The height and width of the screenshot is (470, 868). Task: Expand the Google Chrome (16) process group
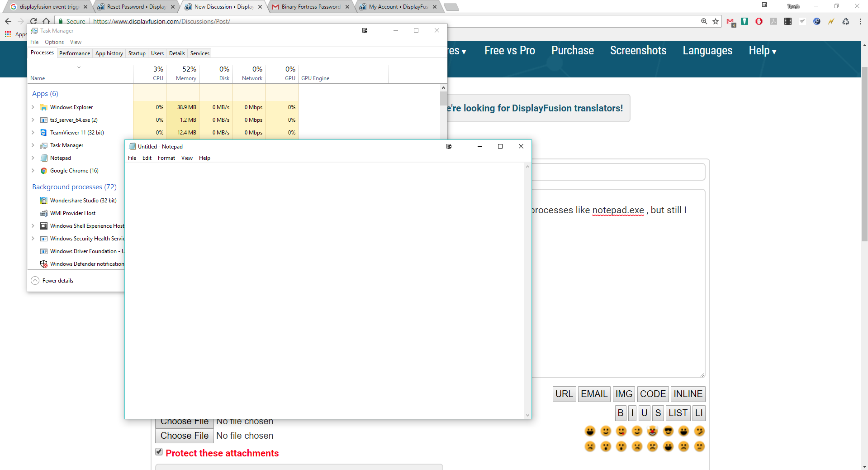[33, 171]
